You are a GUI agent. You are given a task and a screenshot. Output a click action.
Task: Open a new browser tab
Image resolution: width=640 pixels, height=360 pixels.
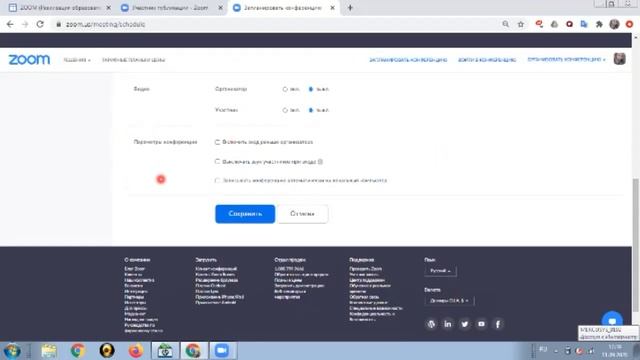350,8
